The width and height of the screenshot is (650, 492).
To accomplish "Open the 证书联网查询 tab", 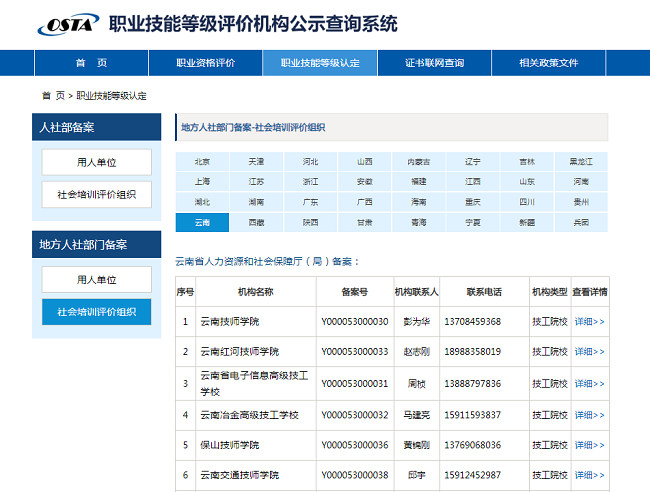I will [434, 63].
